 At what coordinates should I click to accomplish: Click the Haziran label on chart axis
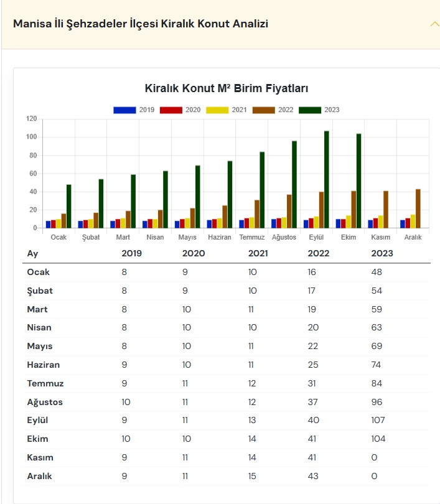point(220,237)
